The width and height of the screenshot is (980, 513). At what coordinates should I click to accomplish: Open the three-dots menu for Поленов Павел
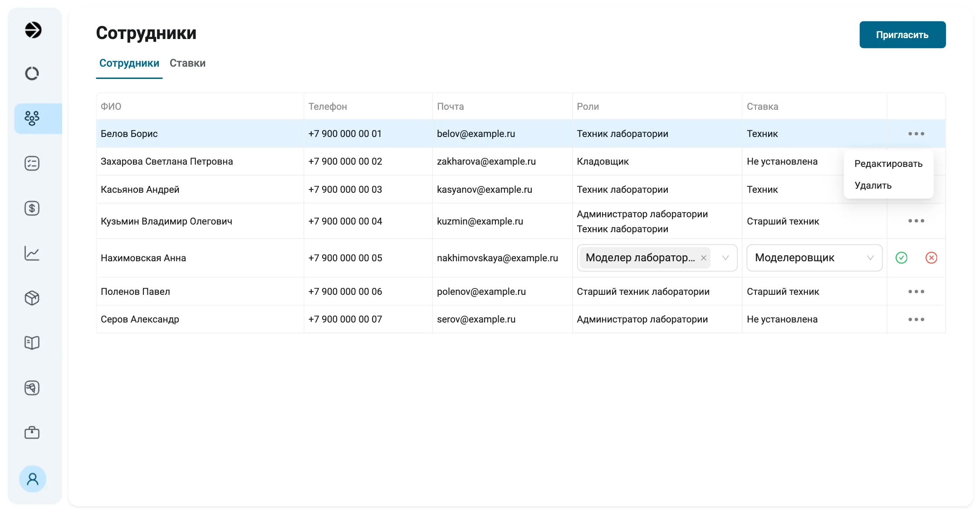click(916, 292)
